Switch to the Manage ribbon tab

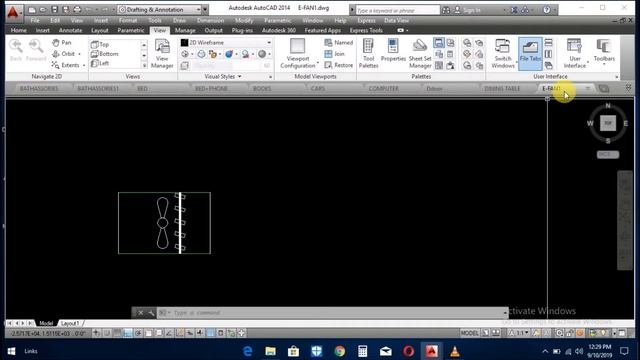[185, 30]
